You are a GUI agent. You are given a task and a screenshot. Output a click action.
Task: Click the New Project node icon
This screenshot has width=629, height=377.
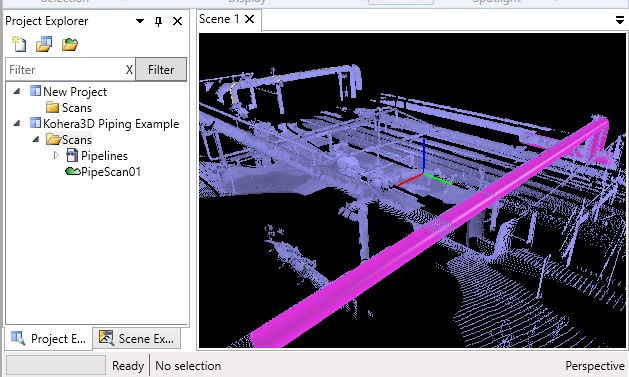(35, 91)
